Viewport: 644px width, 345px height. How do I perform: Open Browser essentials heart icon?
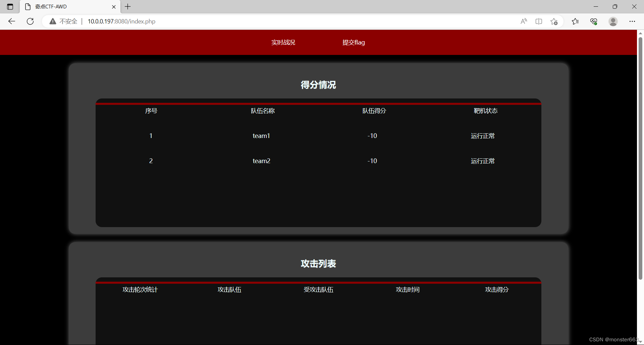click(594, 21)
